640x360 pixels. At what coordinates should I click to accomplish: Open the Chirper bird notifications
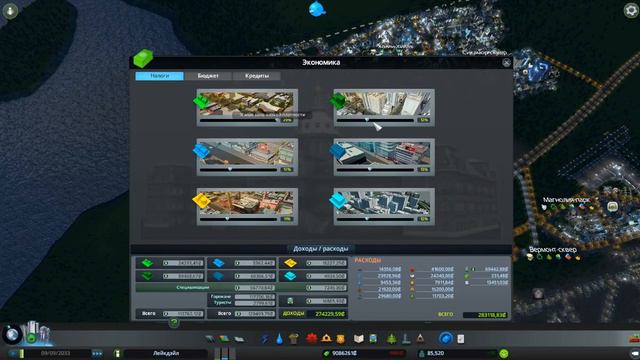click(x=317, y=9)
